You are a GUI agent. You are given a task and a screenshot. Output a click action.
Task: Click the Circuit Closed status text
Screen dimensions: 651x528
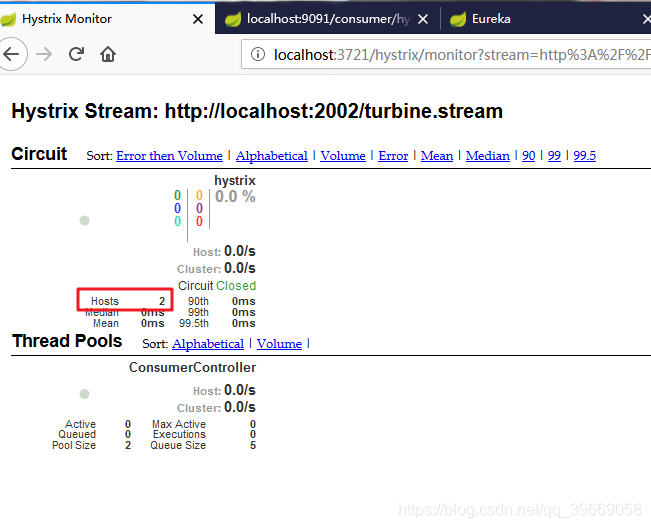coord(217,286)
